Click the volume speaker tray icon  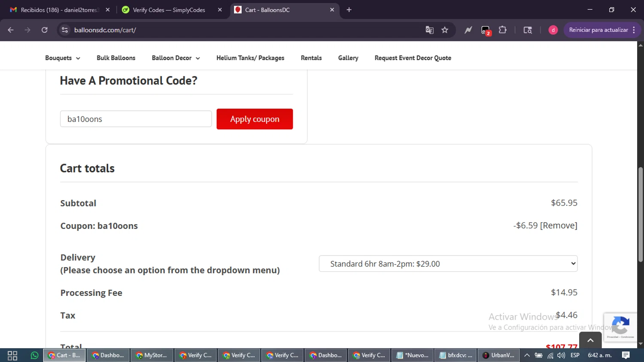tap(561, 356)
